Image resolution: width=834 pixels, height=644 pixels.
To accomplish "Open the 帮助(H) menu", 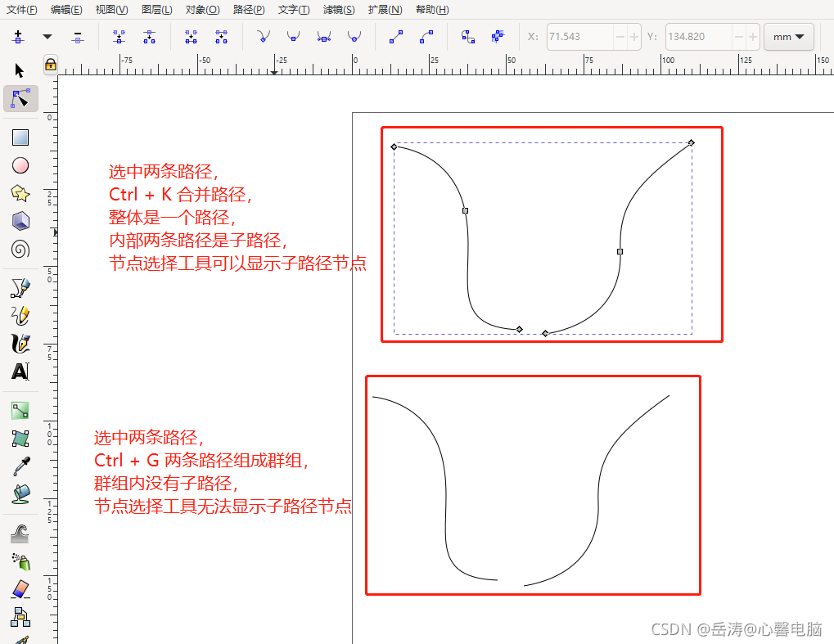I will point(432,10).
